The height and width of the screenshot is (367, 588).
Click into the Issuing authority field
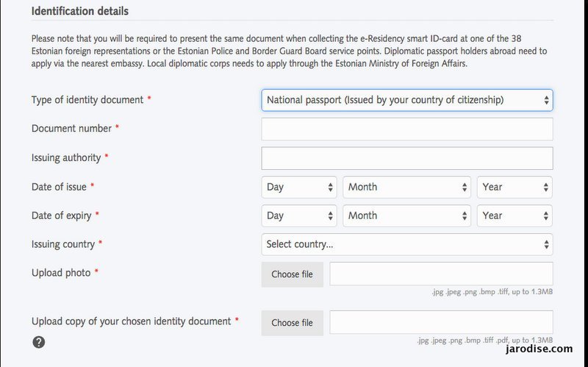click(x=407, y=158)
